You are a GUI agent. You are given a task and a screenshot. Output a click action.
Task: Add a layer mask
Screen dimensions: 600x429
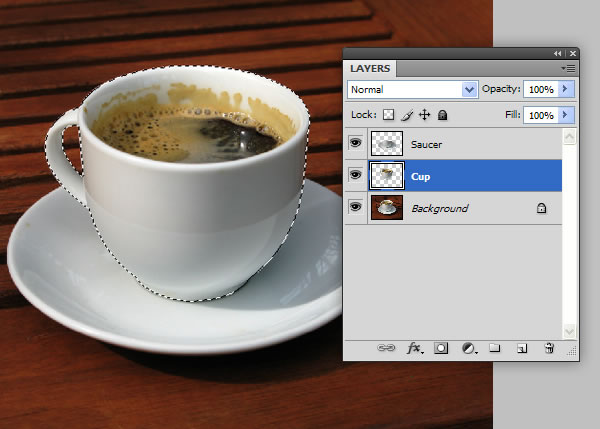tap(441, 348)
